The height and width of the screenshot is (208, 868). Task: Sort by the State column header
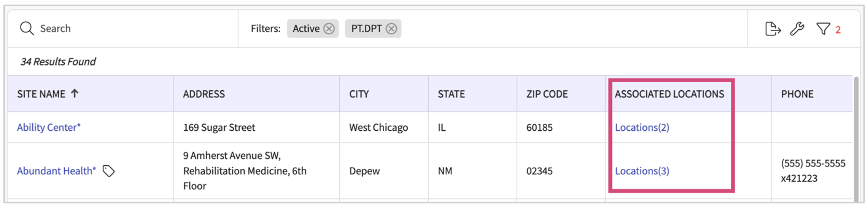tap(451, 94)
